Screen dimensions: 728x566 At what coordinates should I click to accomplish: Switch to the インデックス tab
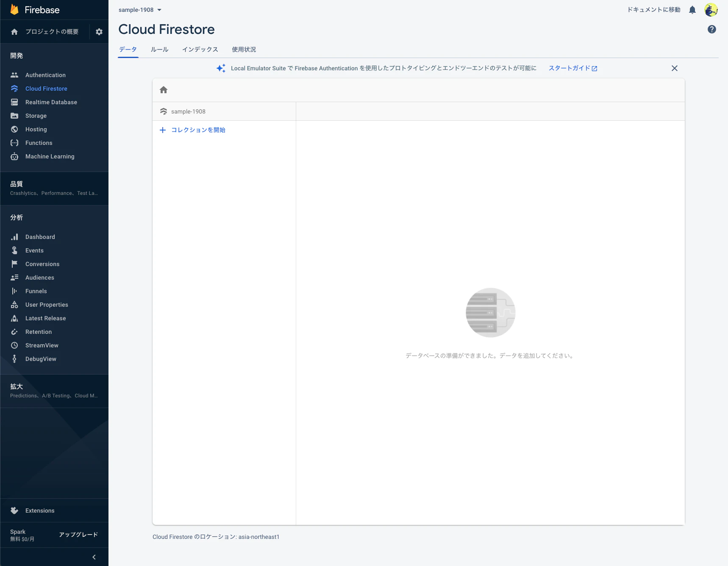200,50
